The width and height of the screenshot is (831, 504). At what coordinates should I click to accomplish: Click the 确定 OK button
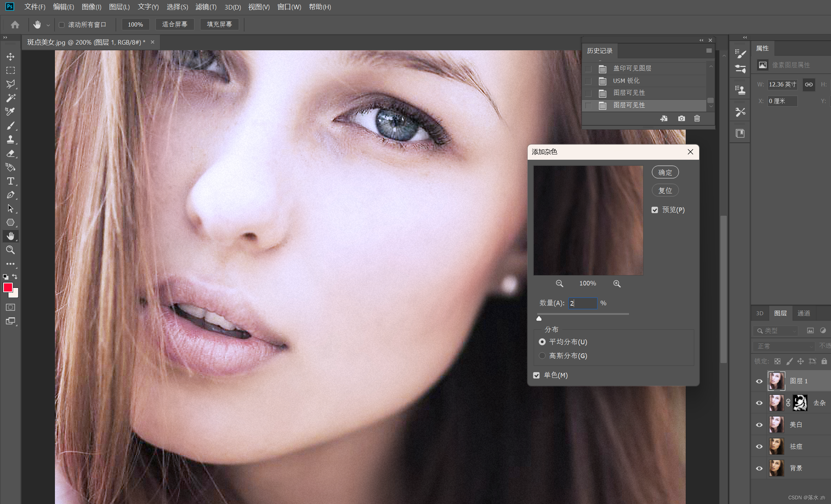click(x=665, y=172)
